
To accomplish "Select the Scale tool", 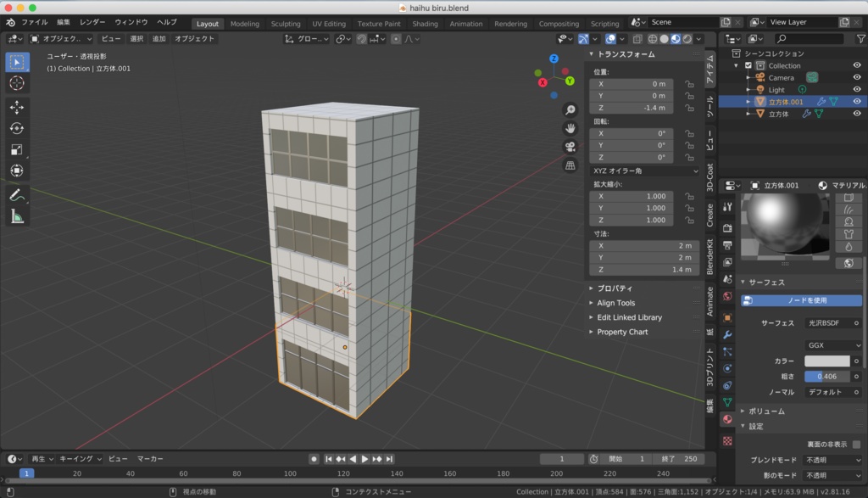I will tap(17, 149).
